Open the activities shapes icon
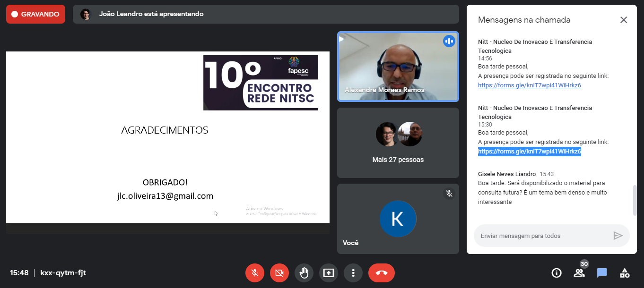 [x=625, y=273]
